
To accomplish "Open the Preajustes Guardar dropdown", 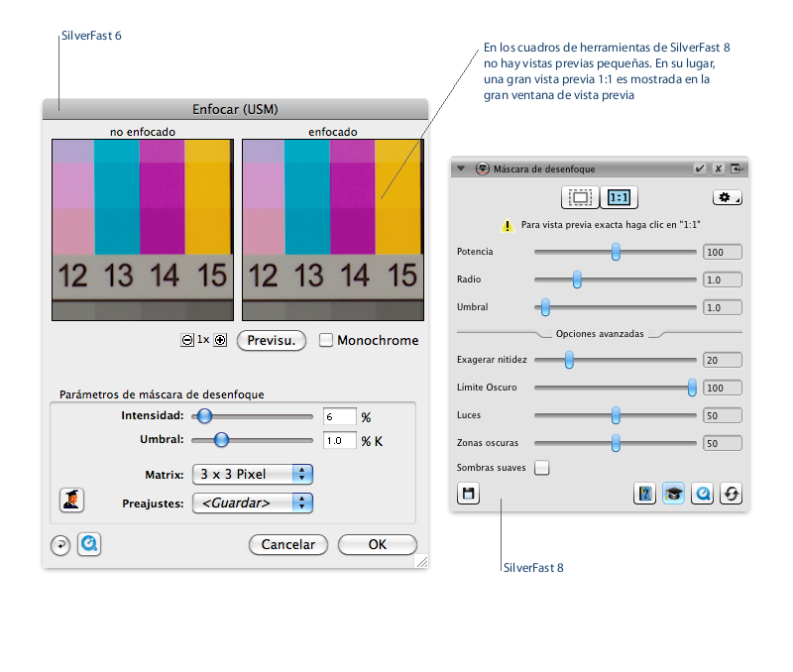I will [252, 503].
